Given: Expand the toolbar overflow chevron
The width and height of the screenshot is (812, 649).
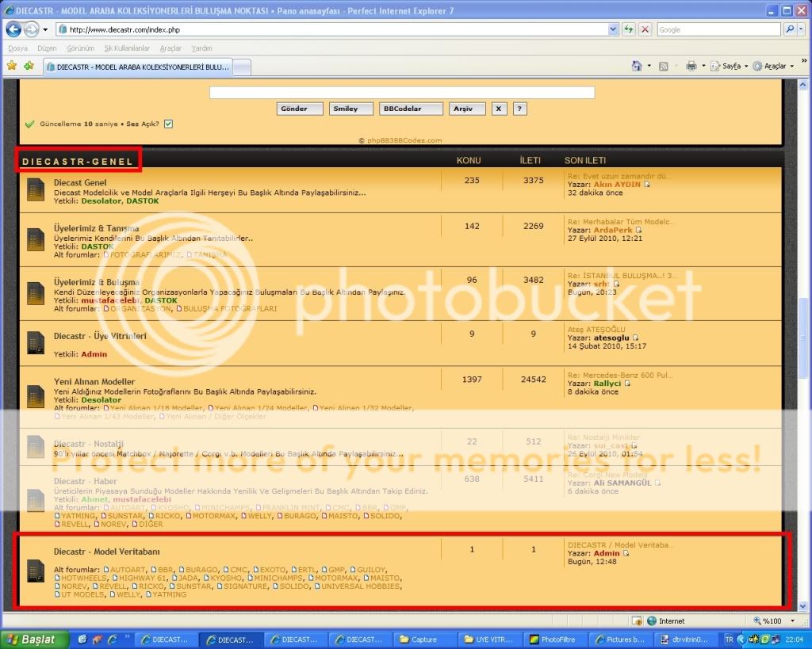Looking at the screenshot, I should [804, 60].
